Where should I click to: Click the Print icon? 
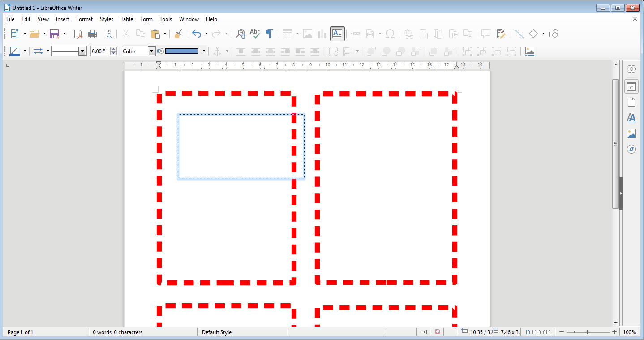pyautogui.click(x=93, y=34)
